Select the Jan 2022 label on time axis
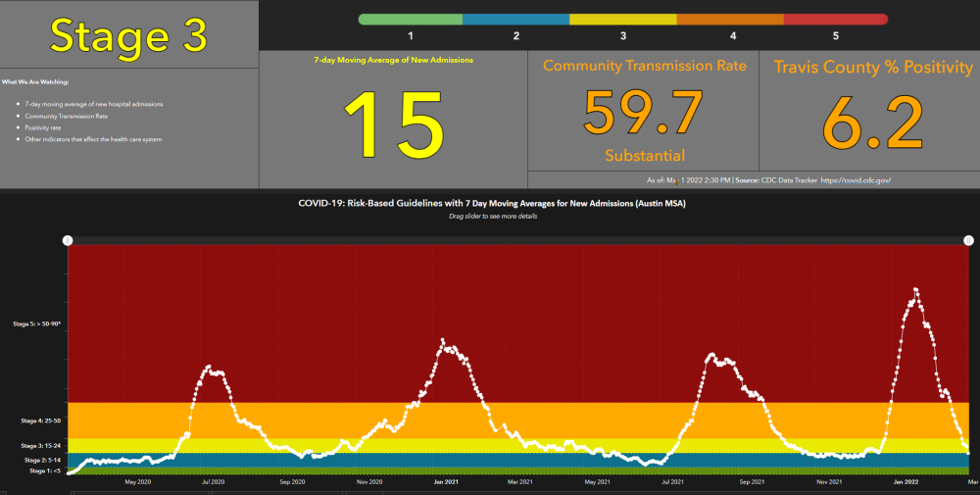The image size is (980, 495). point(906,482)
